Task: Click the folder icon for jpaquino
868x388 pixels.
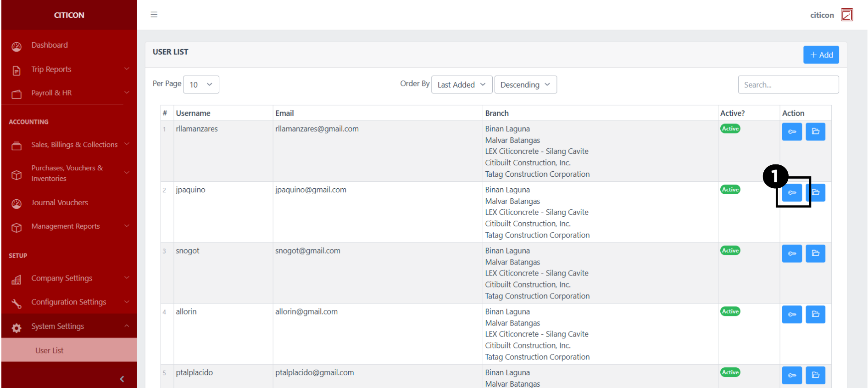Action: point(815,193)
